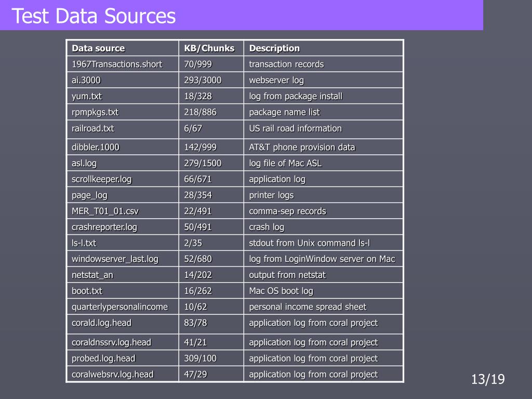
Task: Click the MER_T01_01.csv entry
Action: coord(105,211)
